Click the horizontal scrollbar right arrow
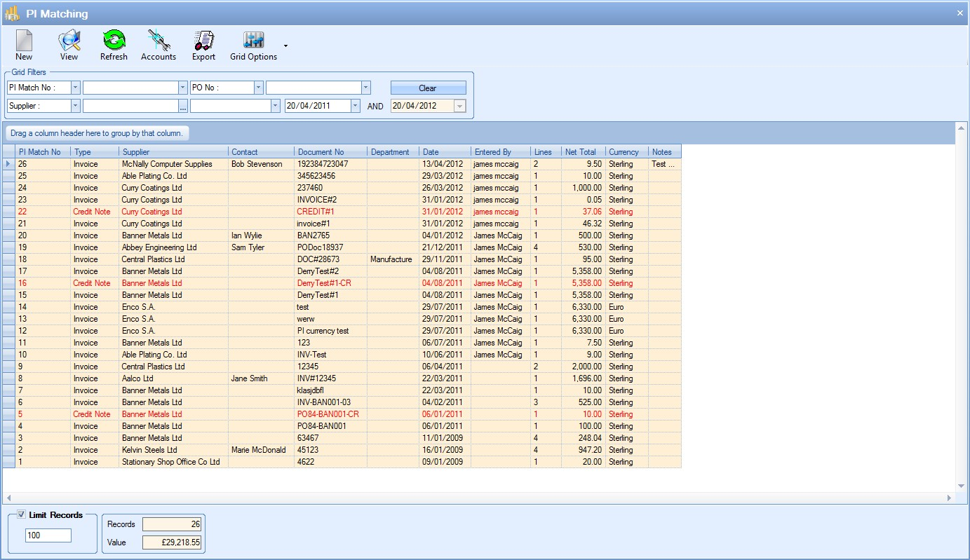Image resolution: width=970 pixels, height=560 pixels. [949, 498]
